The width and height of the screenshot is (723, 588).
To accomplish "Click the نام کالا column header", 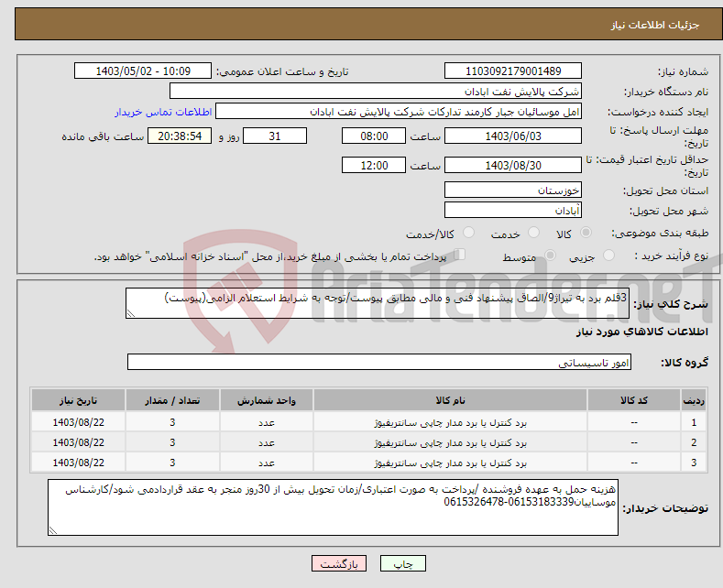I will (450, 400).
